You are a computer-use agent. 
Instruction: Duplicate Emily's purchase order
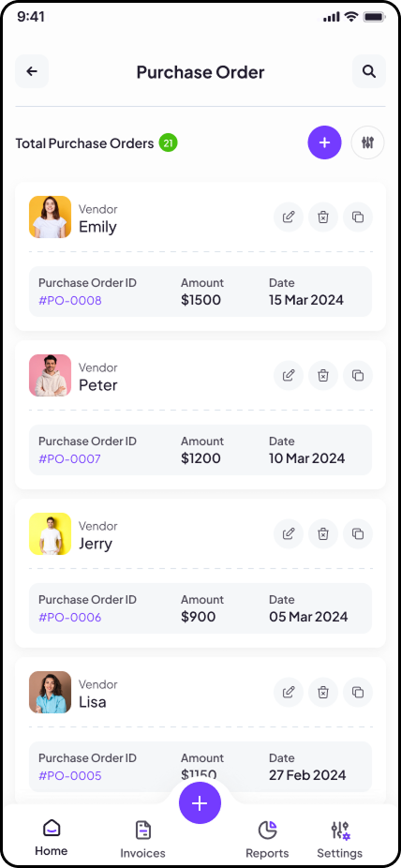358,217
